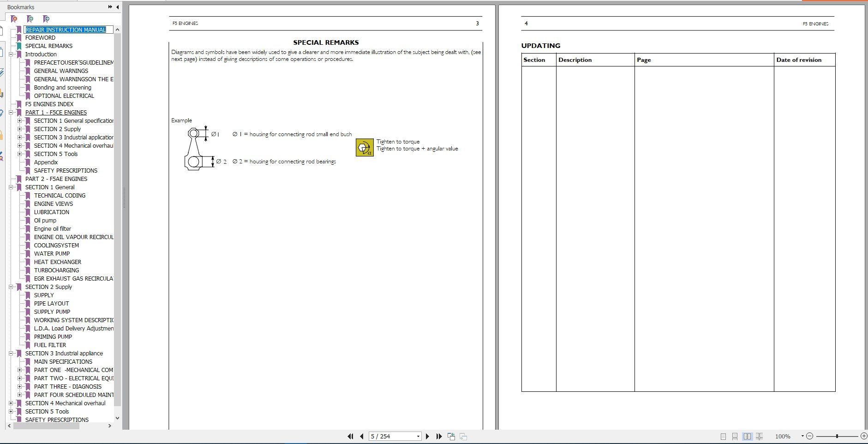Open the FOREWORD bookmark

coord(40,38)
